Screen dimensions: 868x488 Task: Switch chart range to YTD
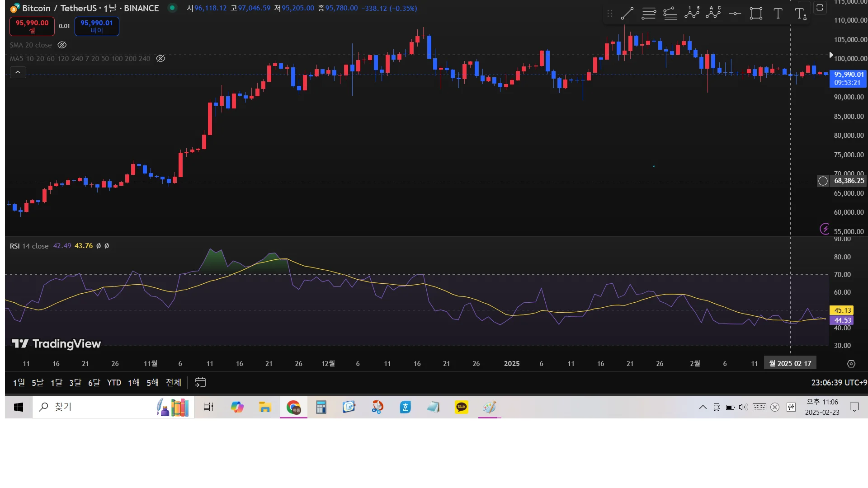[114, 383]
